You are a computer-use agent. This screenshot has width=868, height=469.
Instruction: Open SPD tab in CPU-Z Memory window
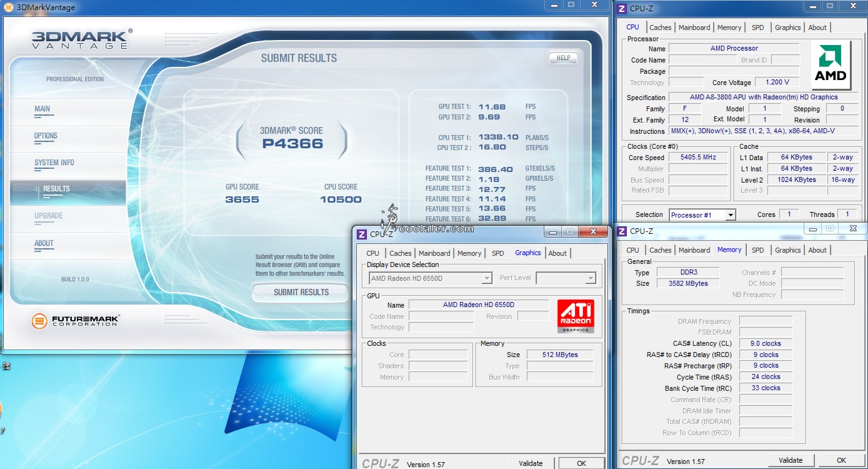click(758, 250)
